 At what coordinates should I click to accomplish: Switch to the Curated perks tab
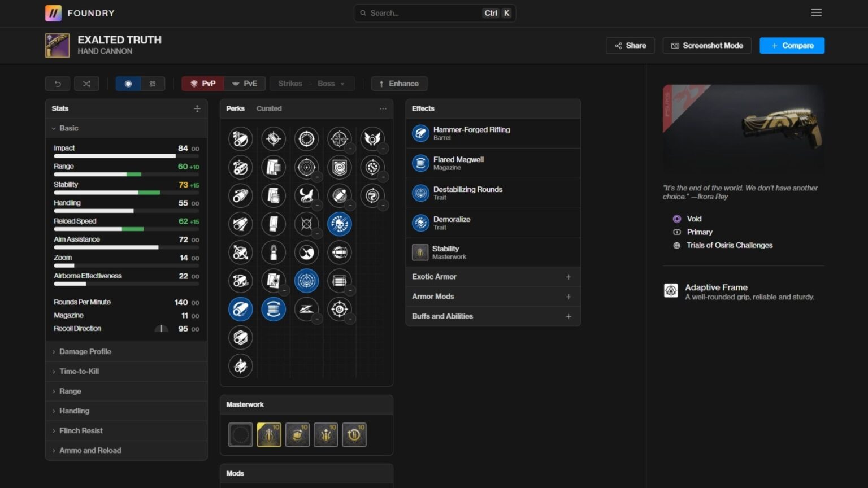pyautogui.click(x=268, y=108)
